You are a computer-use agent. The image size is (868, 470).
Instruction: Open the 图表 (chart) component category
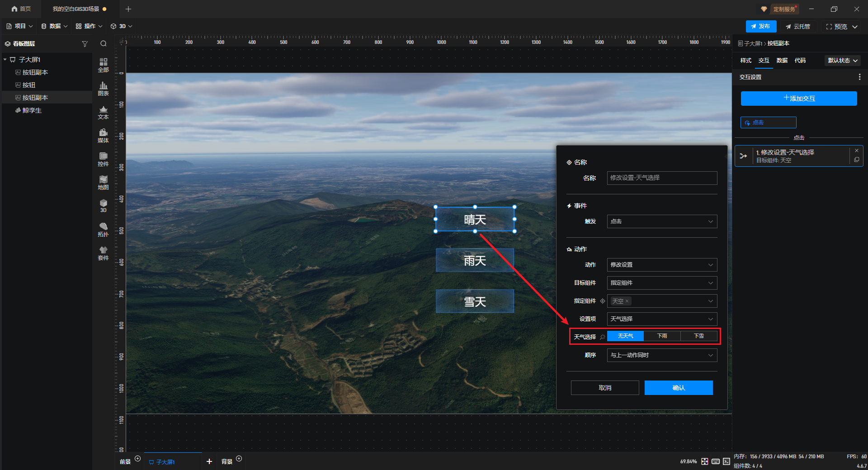click(x=103, y=88)
